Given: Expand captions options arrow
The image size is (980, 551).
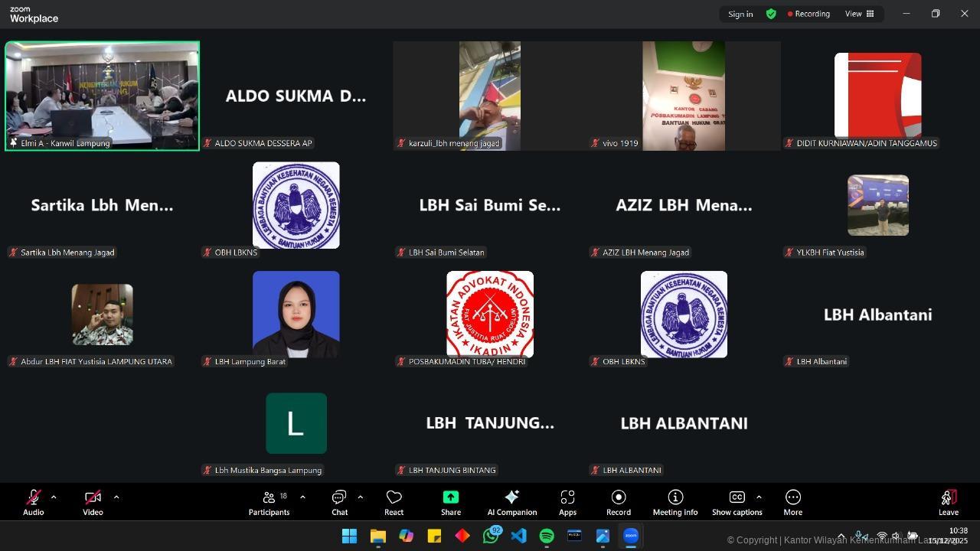Looking at the screenshot, I should click(x=759, y=497).
